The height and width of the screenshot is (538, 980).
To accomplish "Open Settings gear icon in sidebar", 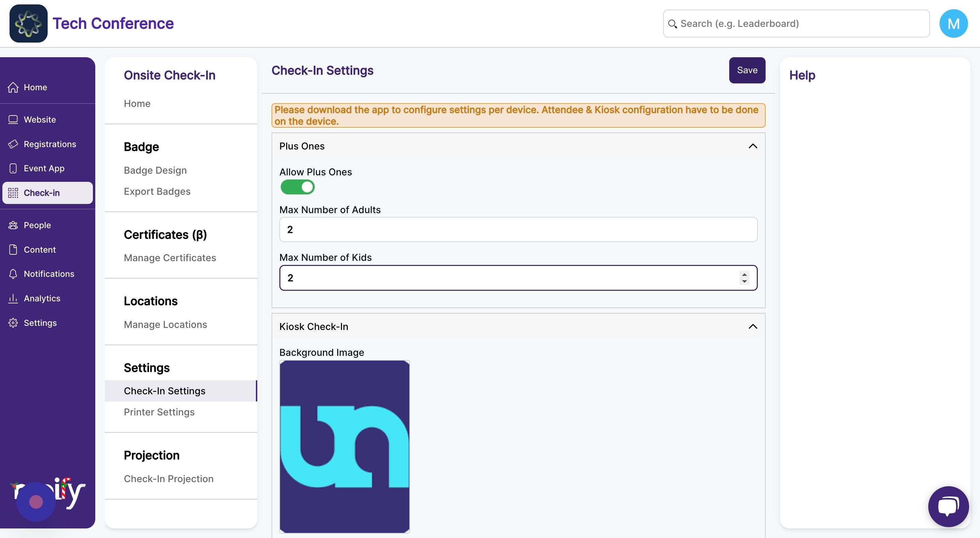I will [x=13, y=323].
